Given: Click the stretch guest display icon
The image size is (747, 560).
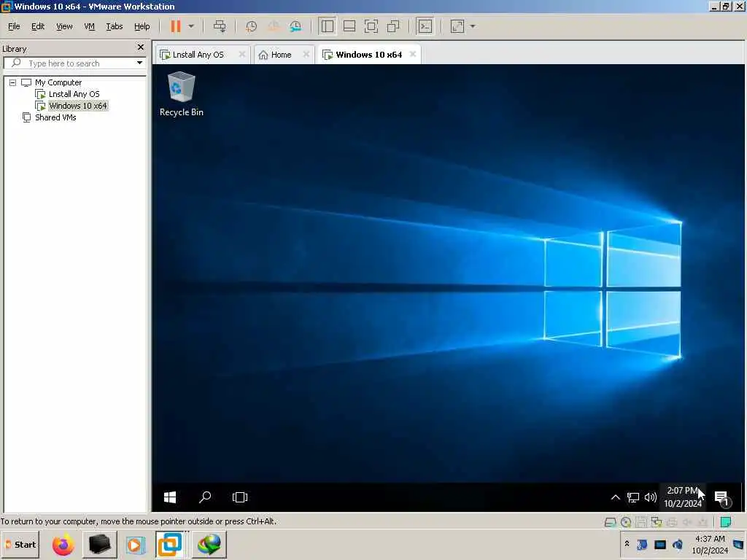Looking at the screenshot, I should (x=457, y=26).
